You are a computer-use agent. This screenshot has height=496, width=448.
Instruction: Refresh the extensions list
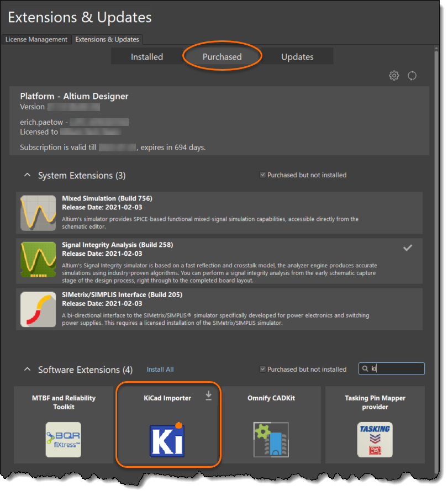click(412, 76)
